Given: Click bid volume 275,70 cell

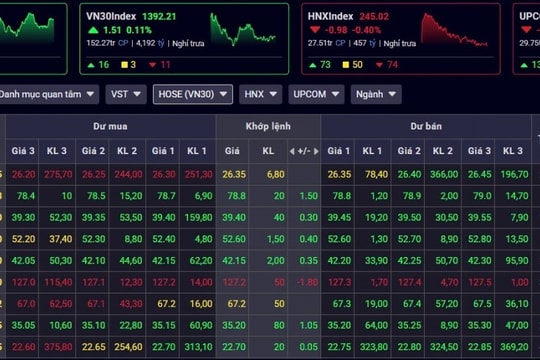Looking at the screenshot, I should (58, 174).
